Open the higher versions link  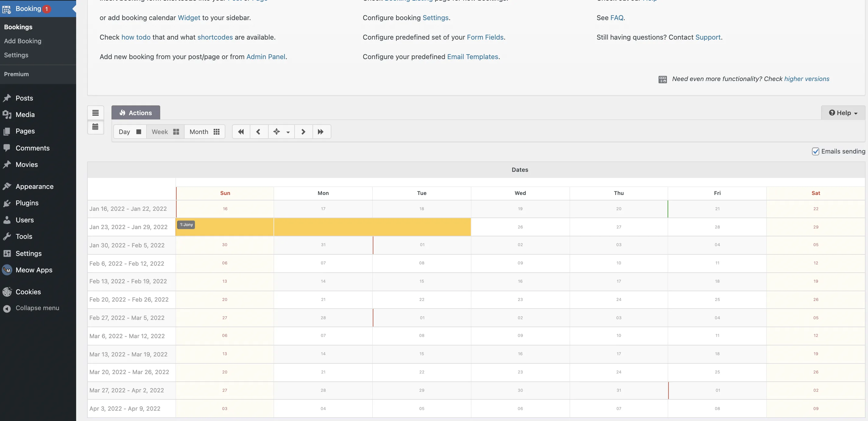[807, 79]
